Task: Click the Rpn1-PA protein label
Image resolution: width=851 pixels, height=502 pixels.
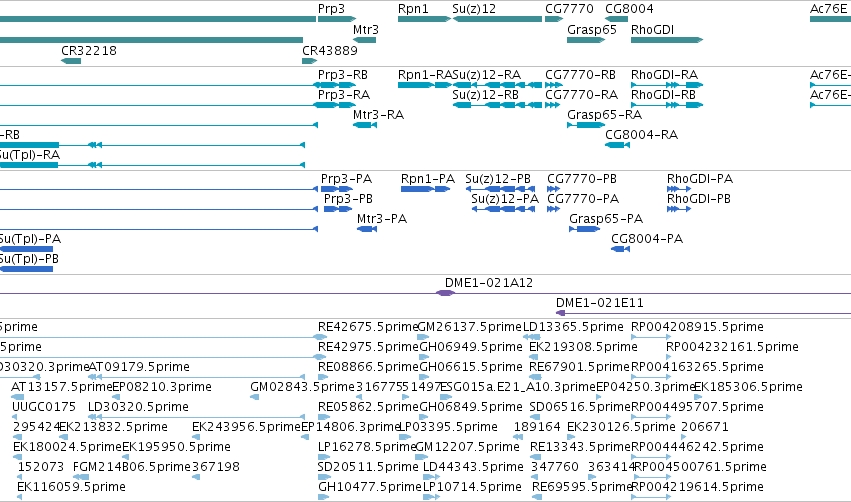Action: pos(428,179)
